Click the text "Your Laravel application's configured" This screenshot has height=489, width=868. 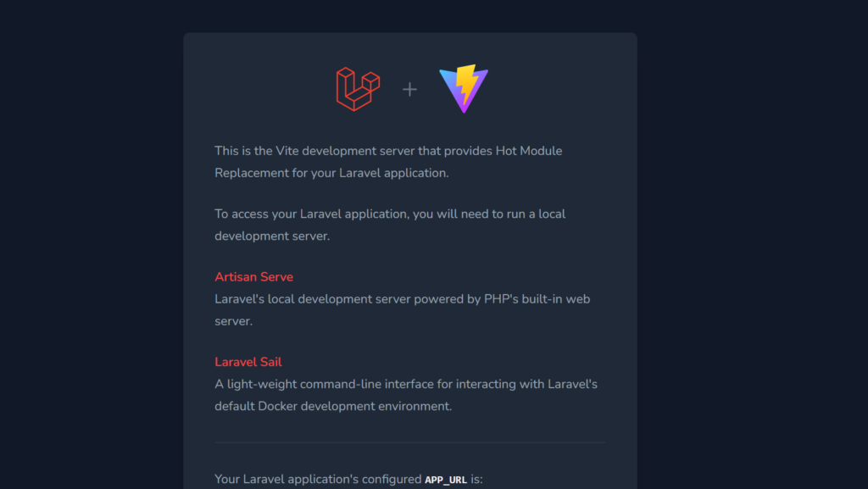(x=318, y=479)
